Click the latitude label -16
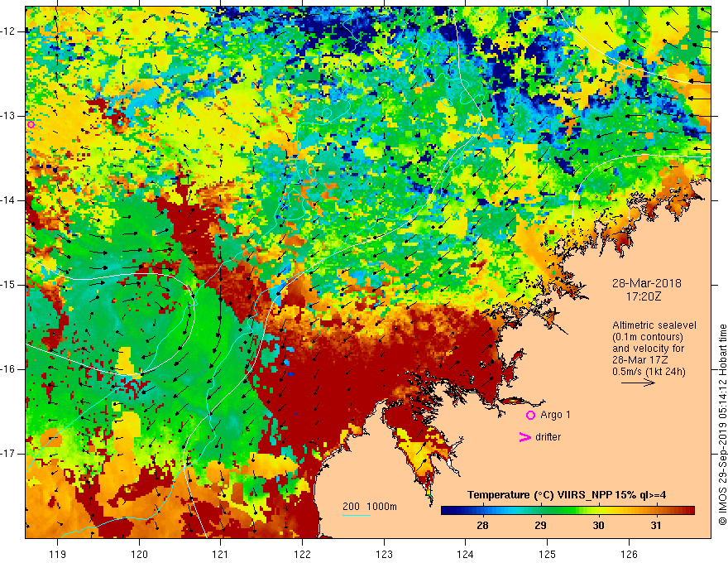Viewport: 728px width, 563px height. pyautogui.click(x=8, y=369)
